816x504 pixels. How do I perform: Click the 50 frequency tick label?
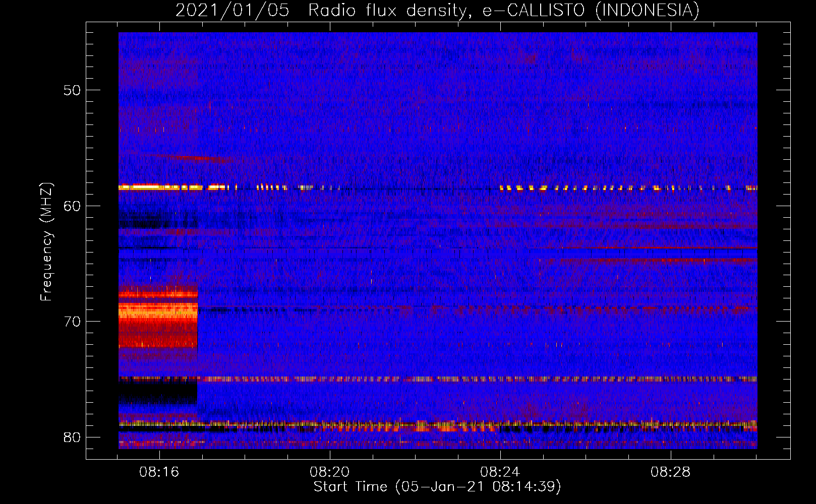click(x=72, y=90)
